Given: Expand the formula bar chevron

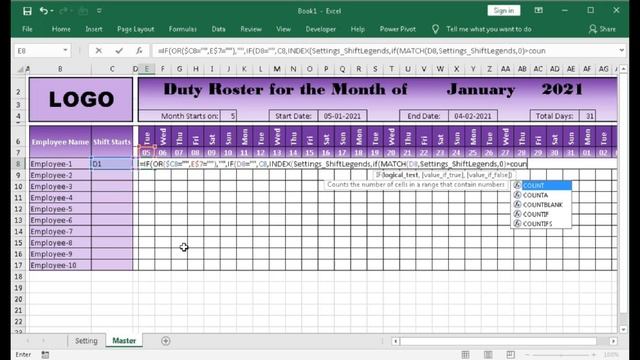Looking at the screenshot, I should (x=621, y=51).
